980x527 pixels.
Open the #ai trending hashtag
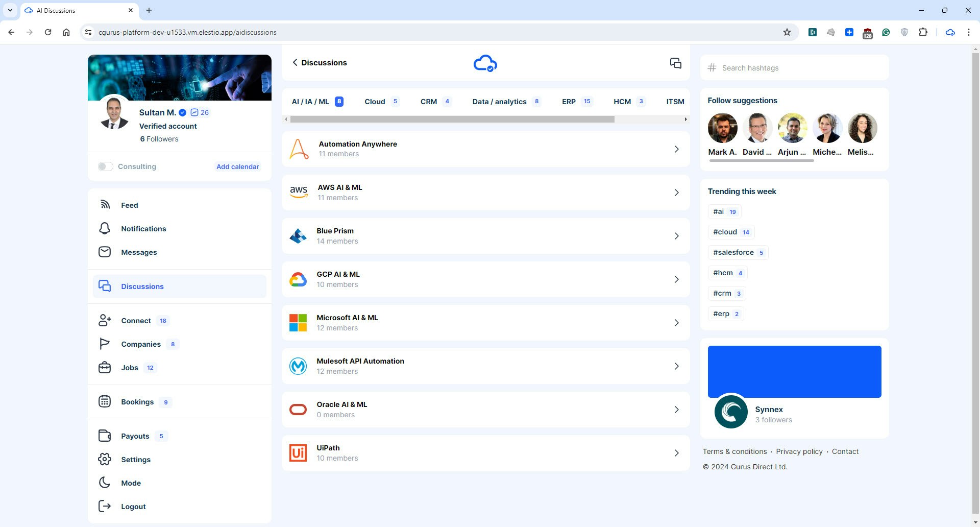pos(724,211)
